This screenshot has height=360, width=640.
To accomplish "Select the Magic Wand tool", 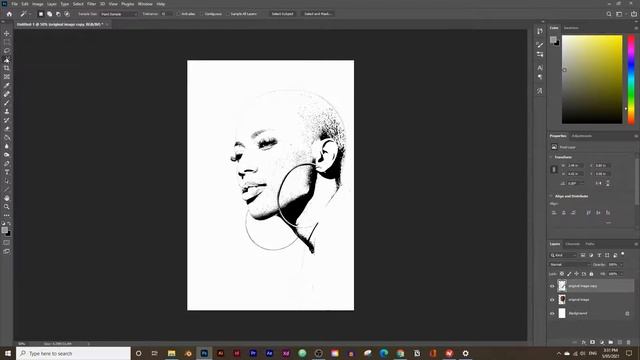I will 7,60.
